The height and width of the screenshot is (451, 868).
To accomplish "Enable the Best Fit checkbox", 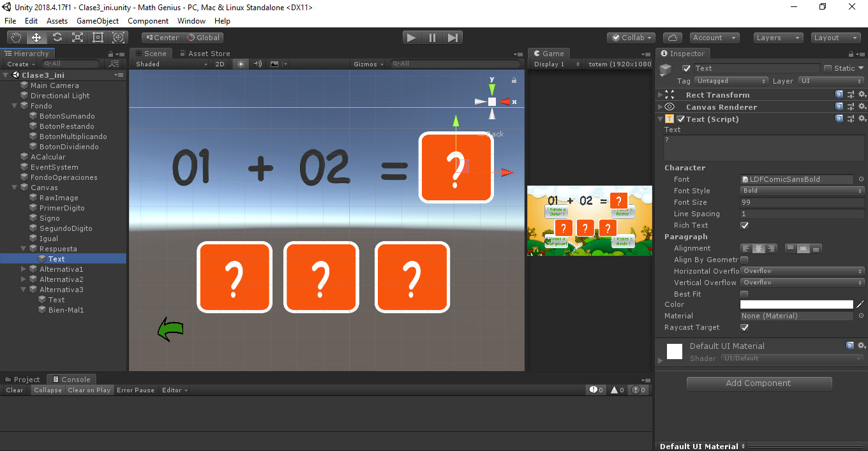I will [x=744, y=294].
